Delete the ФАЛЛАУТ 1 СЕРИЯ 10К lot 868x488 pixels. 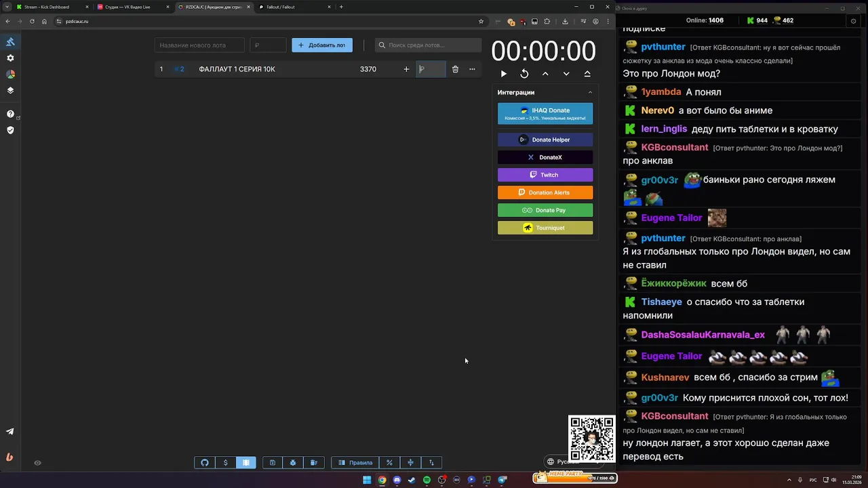(455, 69)
